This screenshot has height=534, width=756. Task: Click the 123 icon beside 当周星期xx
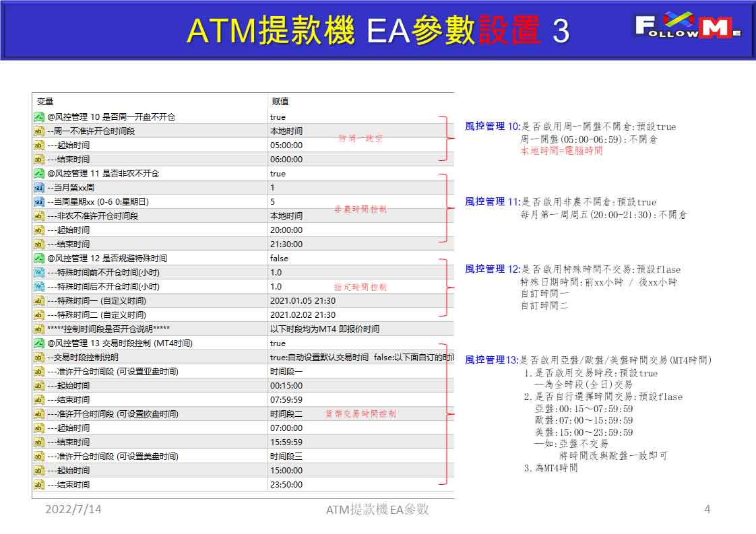click(38, 202)
